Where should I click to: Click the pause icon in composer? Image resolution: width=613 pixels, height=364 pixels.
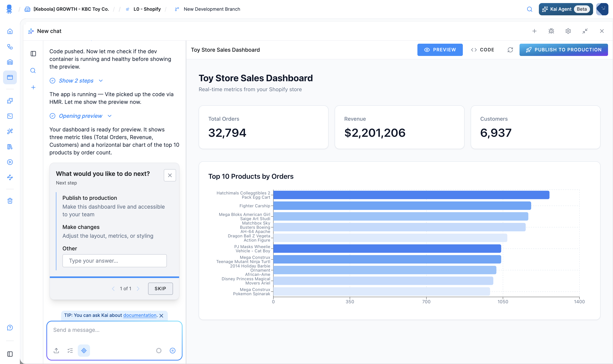point(173,351)
